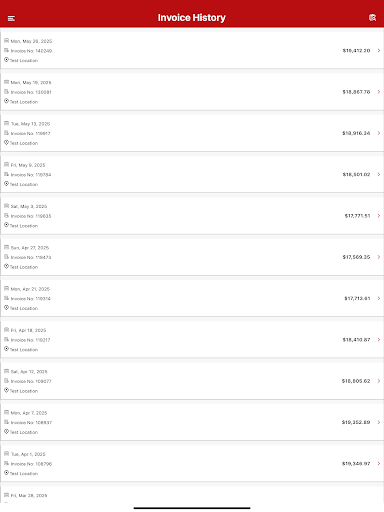Click the calendar icon beside Mon, May 26, 2025

tap(6, 41)
